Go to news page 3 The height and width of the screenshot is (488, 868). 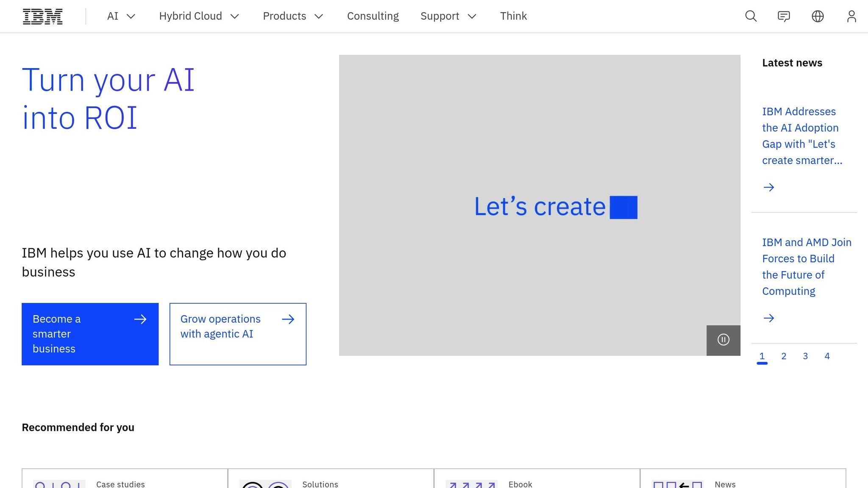click(805, 356)
